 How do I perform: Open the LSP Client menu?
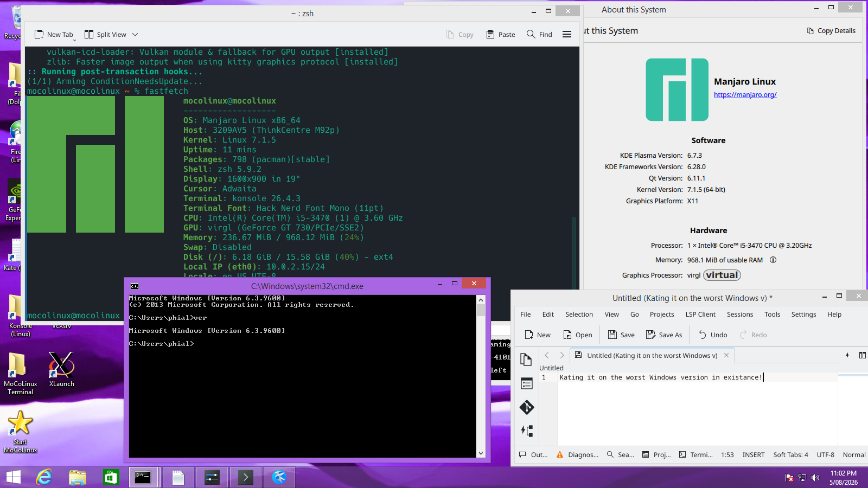[700, 314]
